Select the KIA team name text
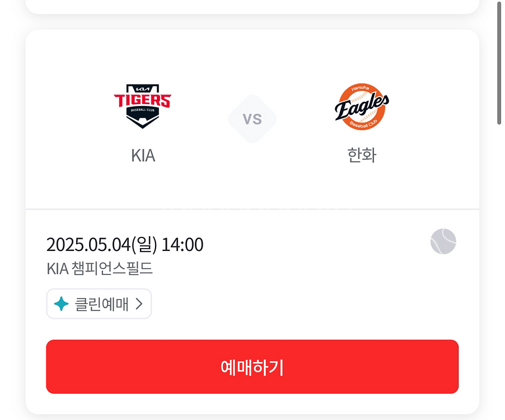 click(143, 155)
